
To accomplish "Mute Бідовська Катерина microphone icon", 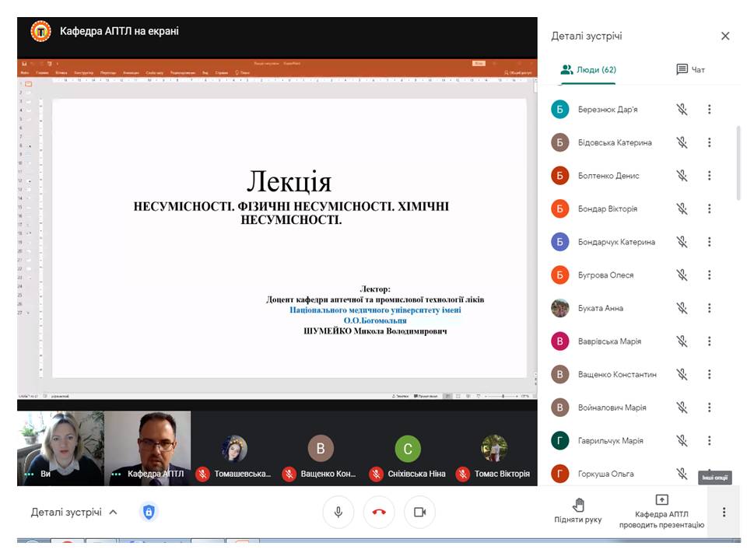I will pos(682,142).
